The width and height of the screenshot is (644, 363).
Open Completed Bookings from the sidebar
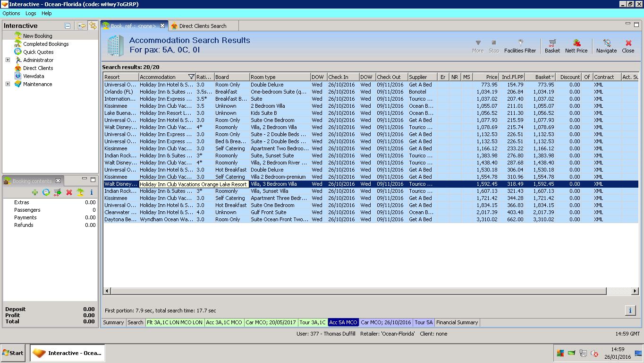46,44
